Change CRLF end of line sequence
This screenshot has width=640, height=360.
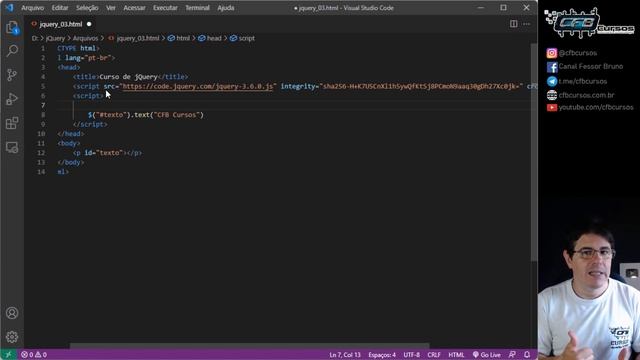pyautogui.click(x=434, y=355)
